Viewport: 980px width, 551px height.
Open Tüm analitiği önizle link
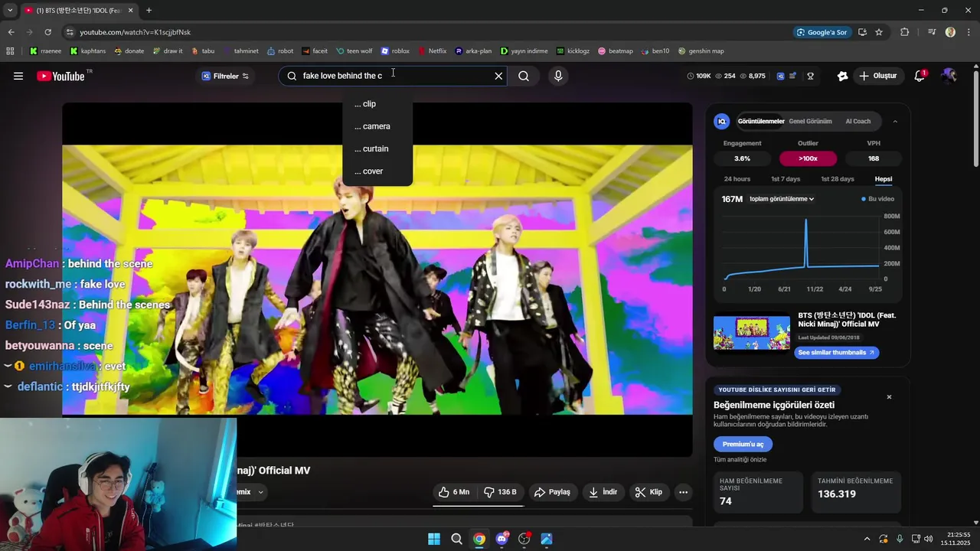pyautogui.click(x=740, y=460)
